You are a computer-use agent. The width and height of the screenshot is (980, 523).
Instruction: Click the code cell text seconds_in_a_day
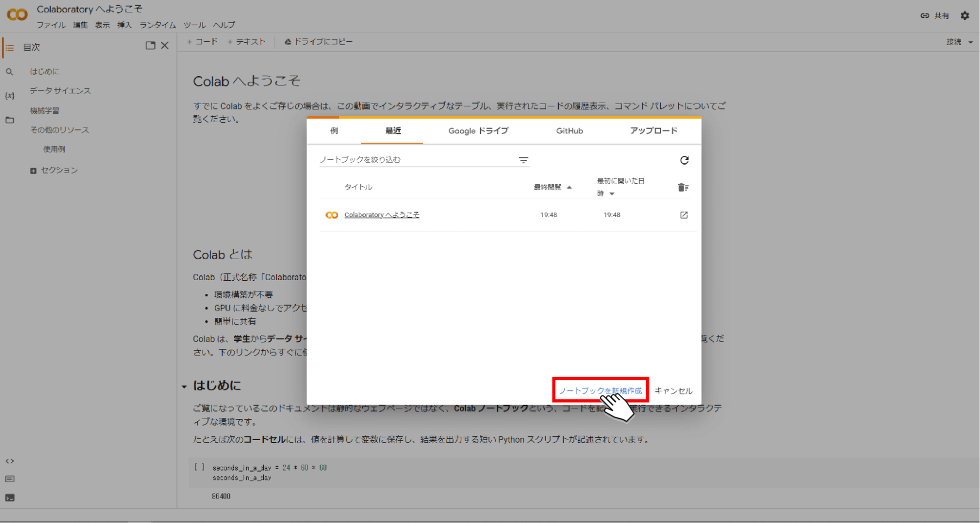coord(242,478)
